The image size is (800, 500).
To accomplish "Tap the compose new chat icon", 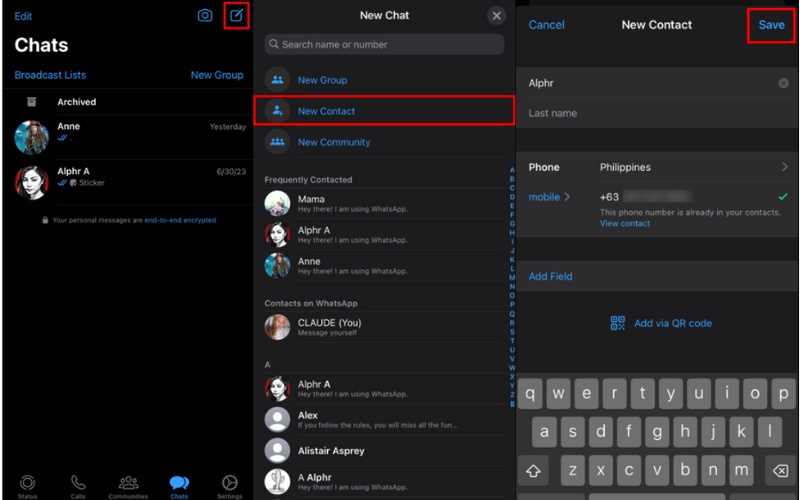I will (236, 16).
